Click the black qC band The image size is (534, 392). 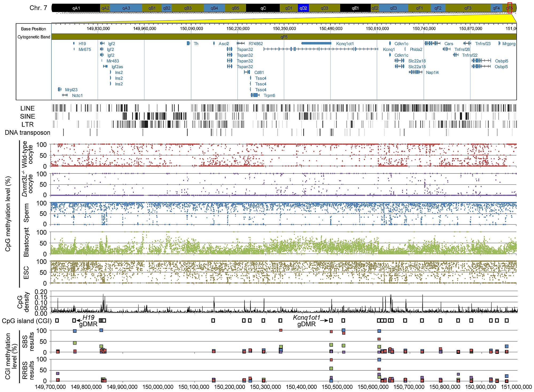pyautogui.click(x=263, y=8)
